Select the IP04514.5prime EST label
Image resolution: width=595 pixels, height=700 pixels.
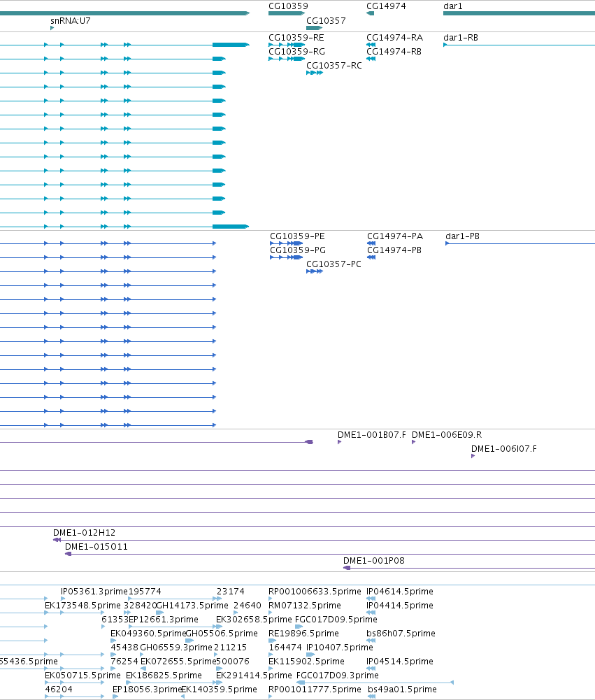point(400,661)
